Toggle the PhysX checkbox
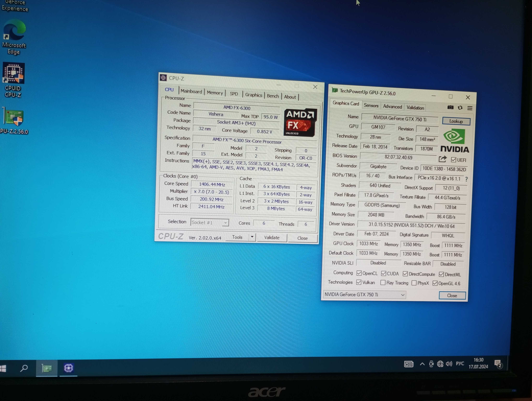Screen dimensions: 532x401 [414, 283]
